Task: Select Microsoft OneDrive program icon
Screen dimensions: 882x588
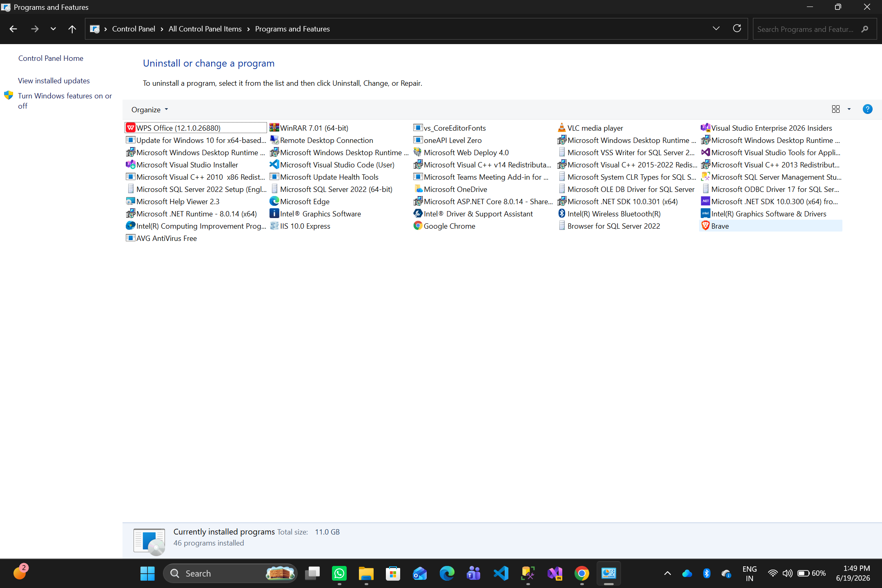Action: (x=418, y=189)
